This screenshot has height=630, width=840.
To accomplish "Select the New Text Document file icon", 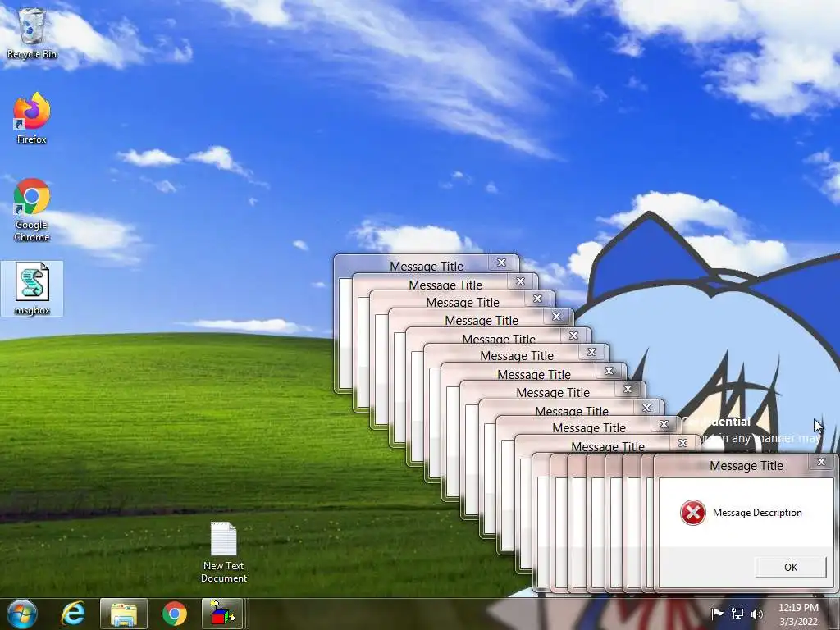I will coord(223,552).
